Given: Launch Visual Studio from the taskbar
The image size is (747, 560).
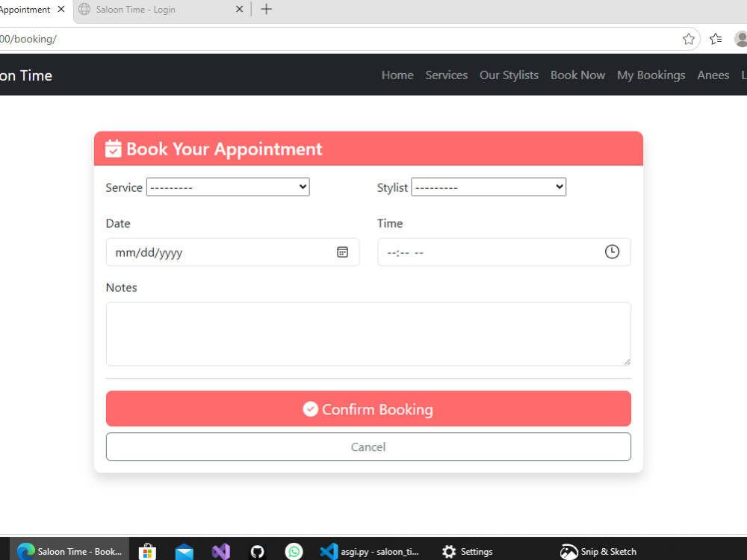Looking at the screenshot, I should pos(221,552).
